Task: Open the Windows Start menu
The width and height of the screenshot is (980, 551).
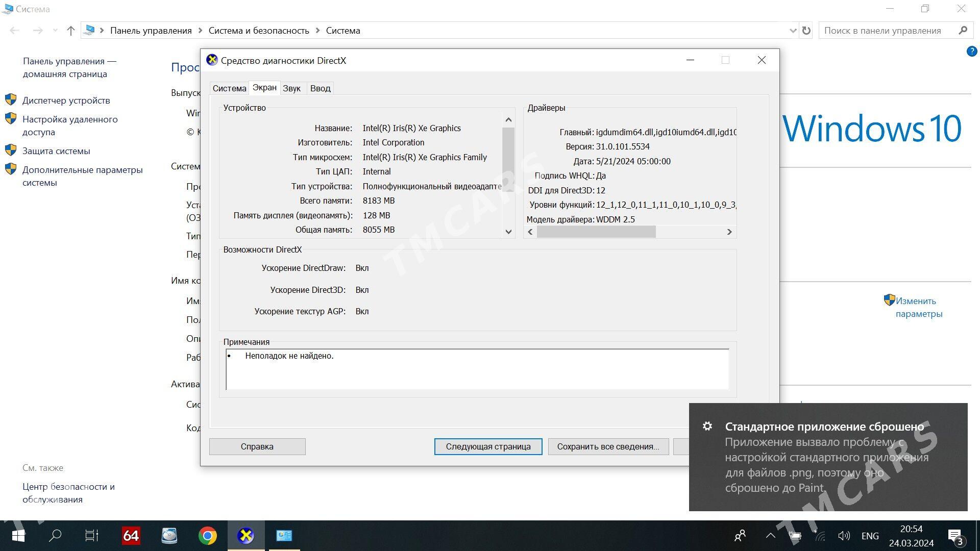Action: tap(18, 536)
